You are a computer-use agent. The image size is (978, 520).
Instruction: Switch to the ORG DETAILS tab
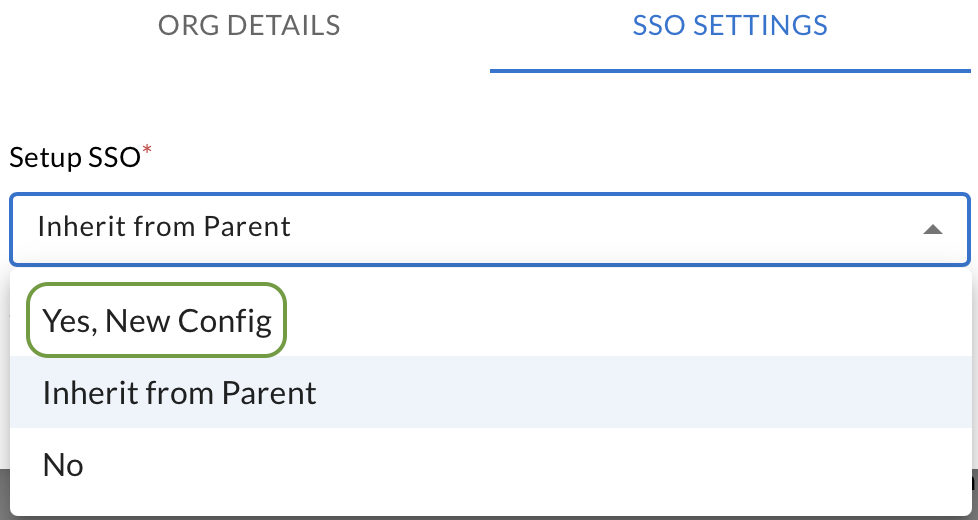pos(249,26)
